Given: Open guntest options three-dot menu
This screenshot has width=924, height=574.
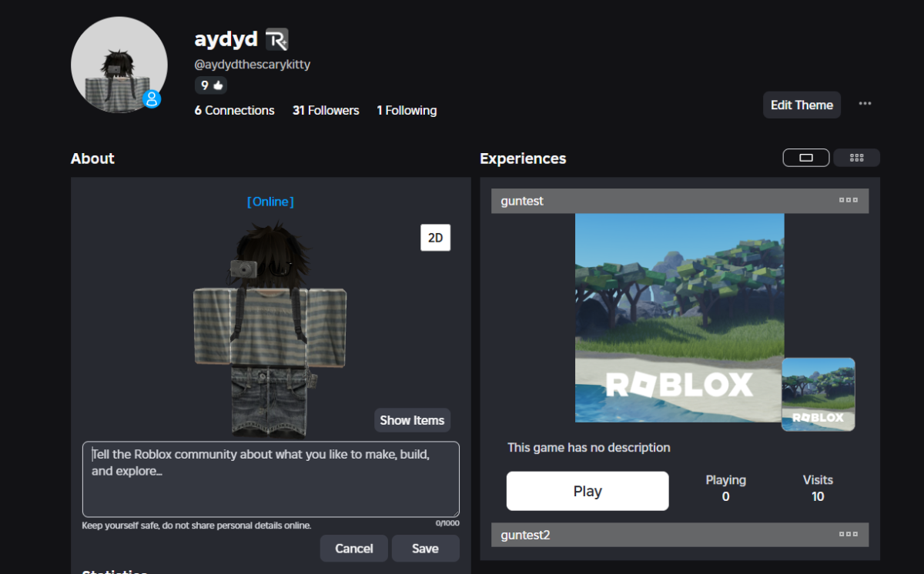Looking at the screenshot, I should [x=848, y=200].
